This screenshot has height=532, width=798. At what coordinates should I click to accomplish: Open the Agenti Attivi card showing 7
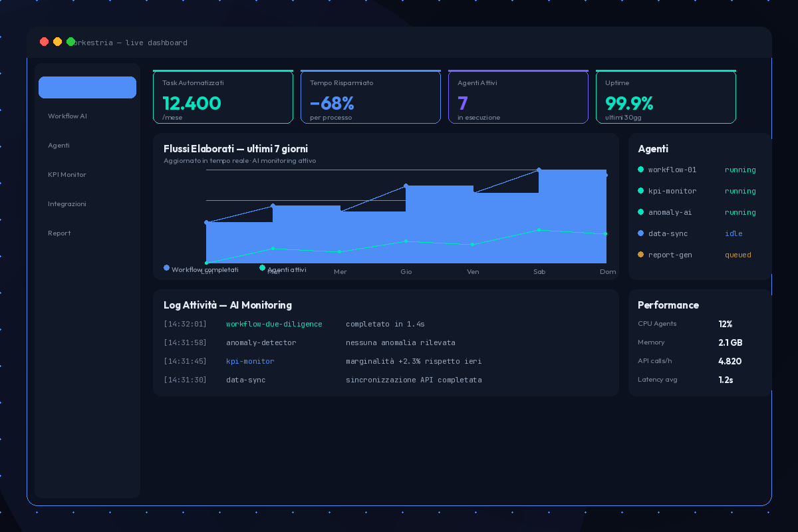tap(518, 97)
